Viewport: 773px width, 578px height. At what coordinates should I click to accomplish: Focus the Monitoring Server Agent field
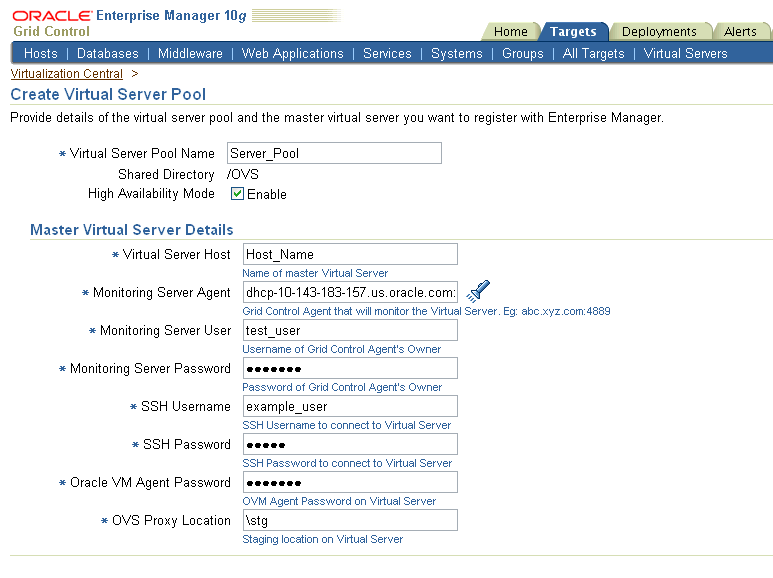350,292
